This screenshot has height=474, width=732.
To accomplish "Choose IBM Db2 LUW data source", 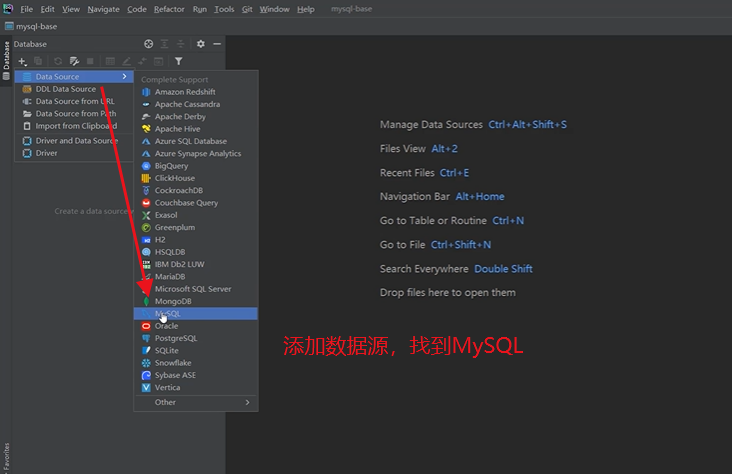I will coord(196,264).
